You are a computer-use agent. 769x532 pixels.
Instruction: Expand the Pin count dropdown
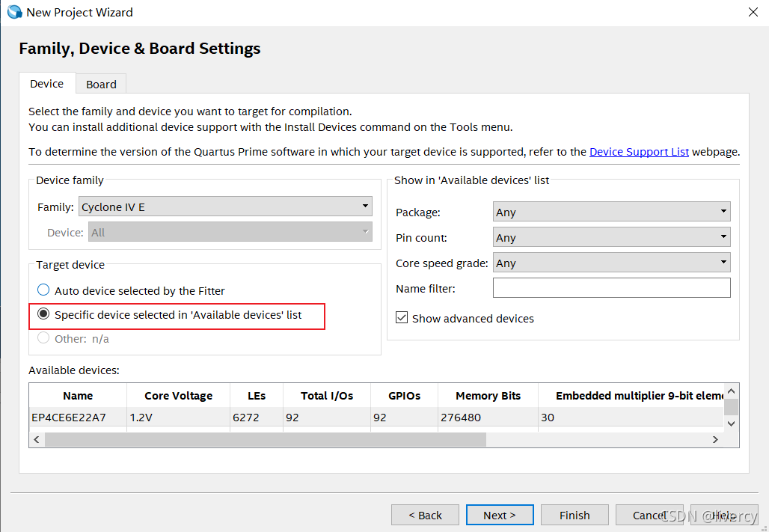[x=612, y=237]
